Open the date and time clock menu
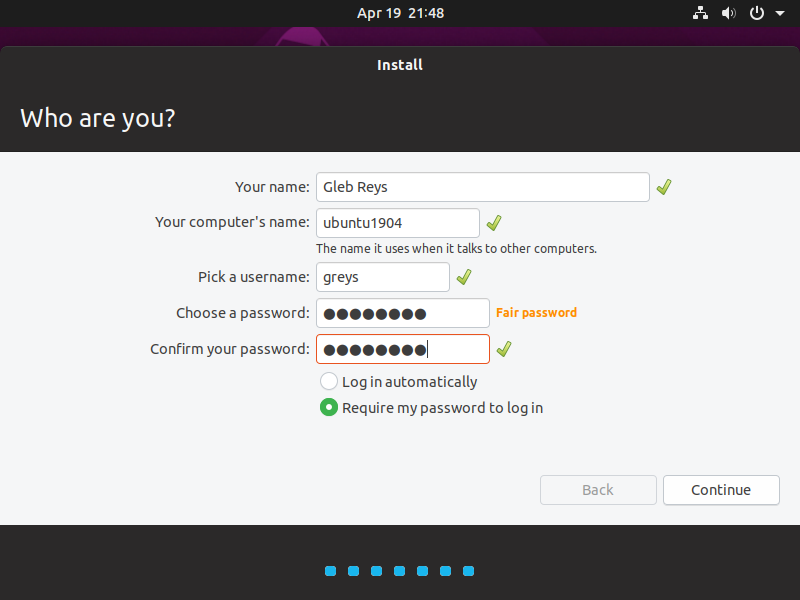 tap(400, 13)
